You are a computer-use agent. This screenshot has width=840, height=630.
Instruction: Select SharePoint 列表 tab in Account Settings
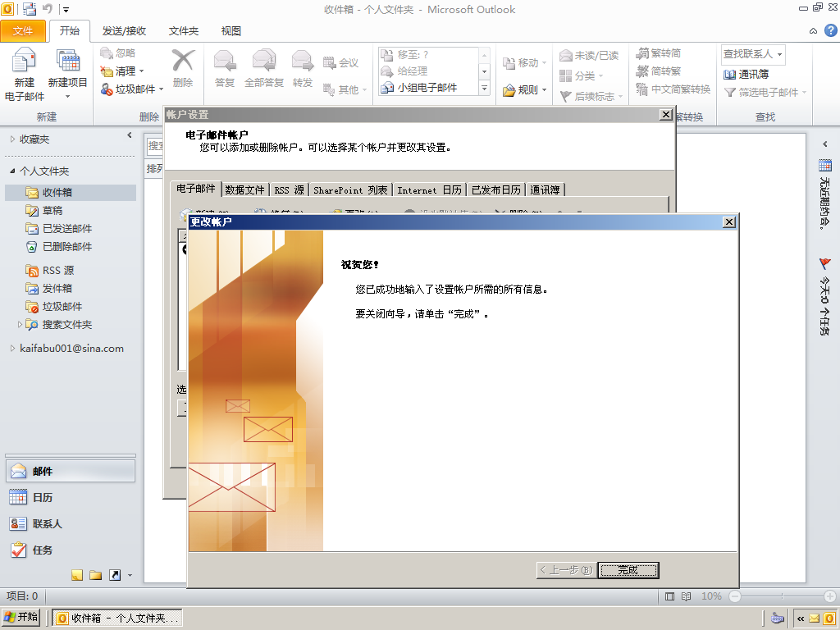point(350,189)
